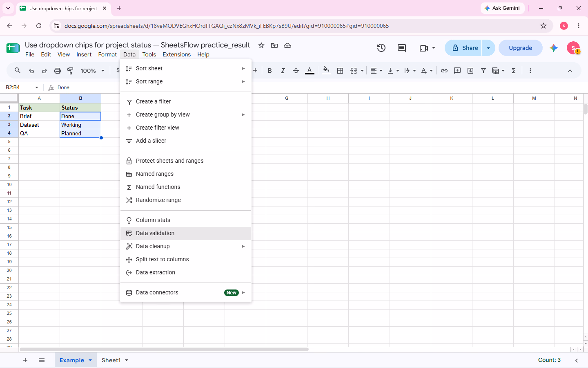Screen dimensions: 588x368
Task: Open the Example tab dropdown arrow
Action: (x=90, y=360)
